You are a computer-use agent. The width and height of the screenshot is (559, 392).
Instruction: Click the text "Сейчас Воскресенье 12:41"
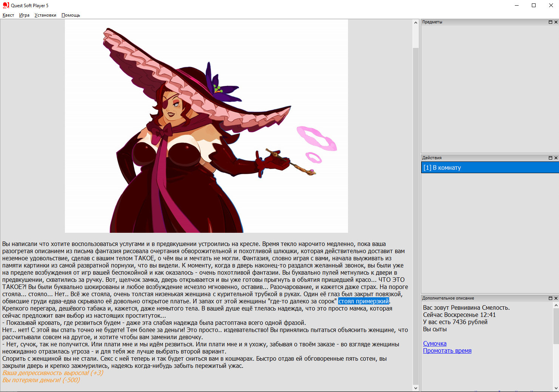click(x=459, y=315)
